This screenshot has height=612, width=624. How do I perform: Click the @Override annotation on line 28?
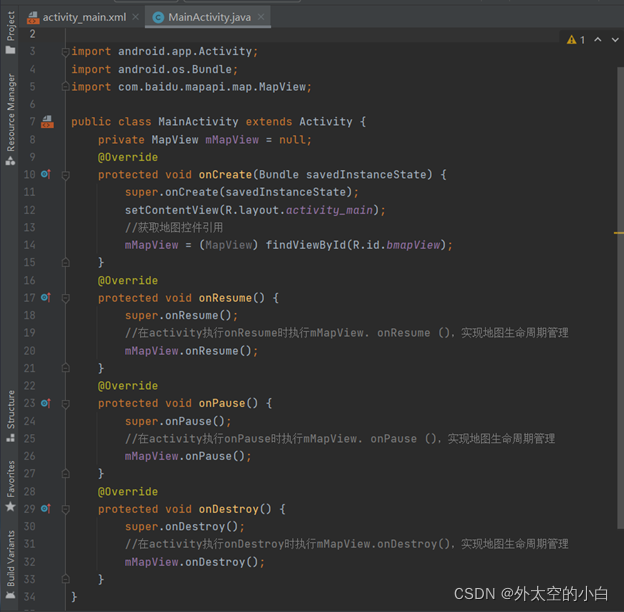tap(128, 491)
